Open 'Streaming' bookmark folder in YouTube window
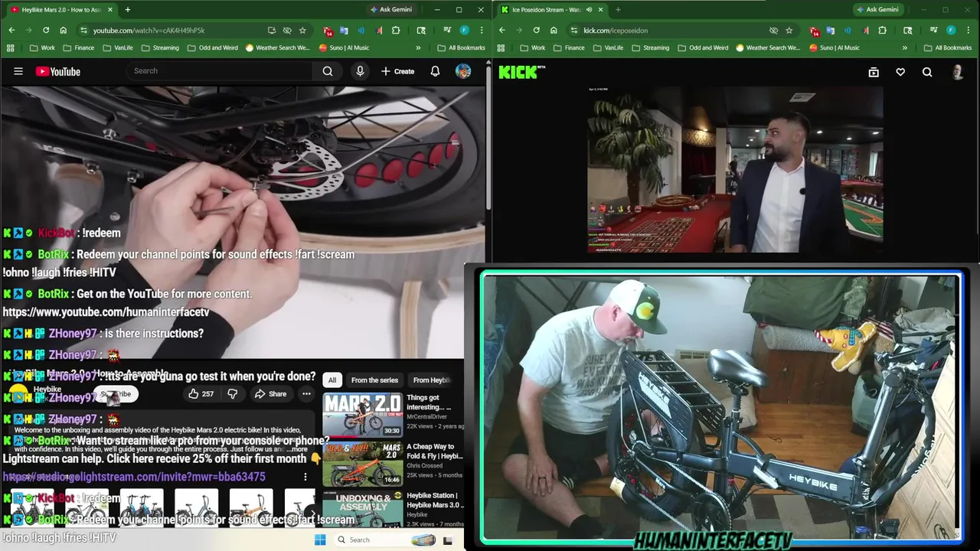980x551 pixels. point(160,47)
